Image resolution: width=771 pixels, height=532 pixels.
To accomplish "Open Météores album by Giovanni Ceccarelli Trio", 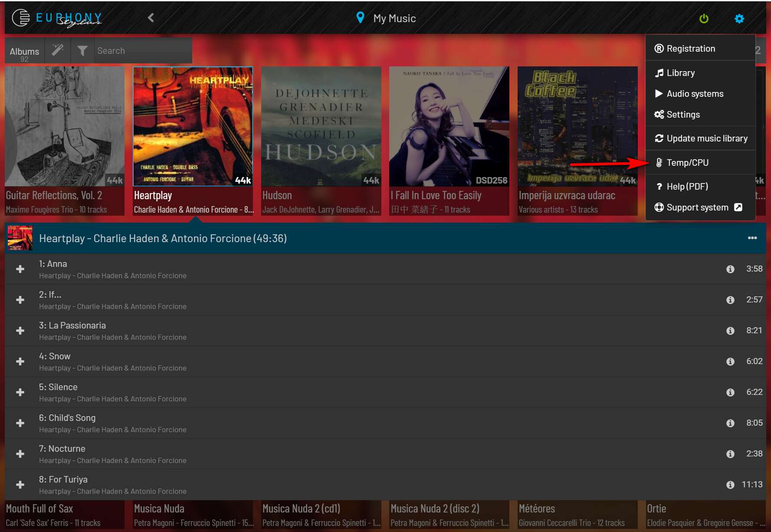I will [x=577, y=515].
